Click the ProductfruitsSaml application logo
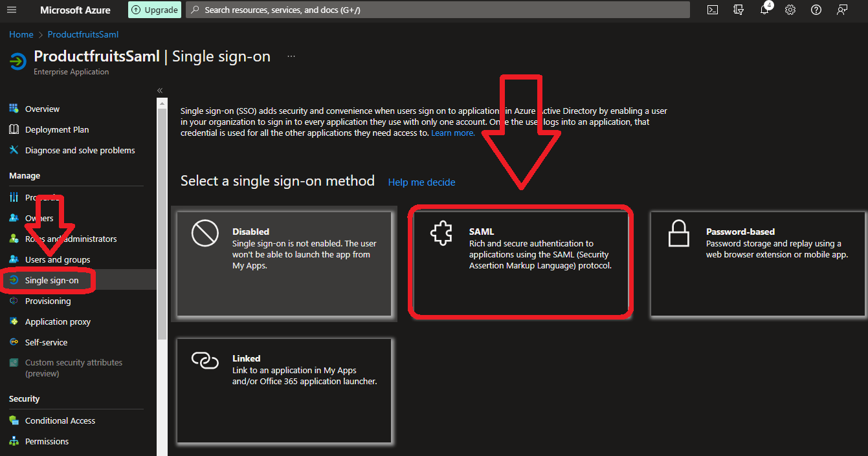868x456 pixels. [17, 61]
